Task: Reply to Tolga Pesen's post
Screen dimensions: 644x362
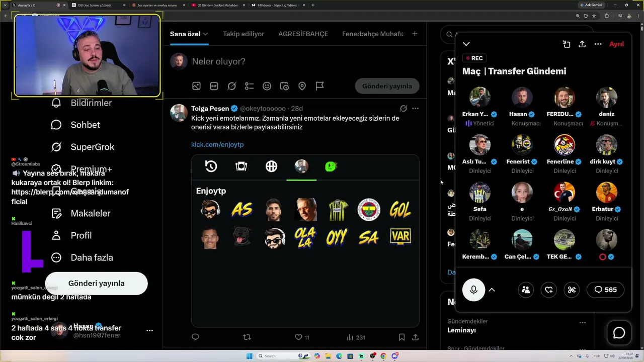Action: point(196,337)
